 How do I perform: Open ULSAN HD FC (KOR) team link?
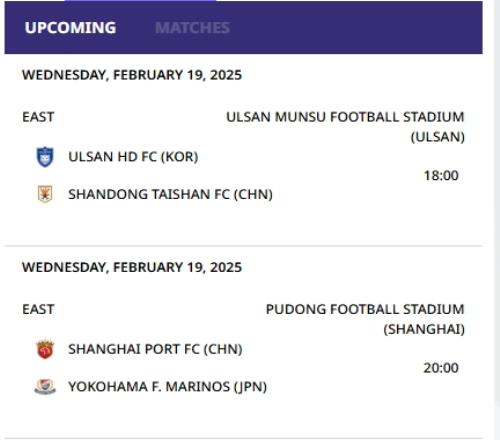coord(133,157)
